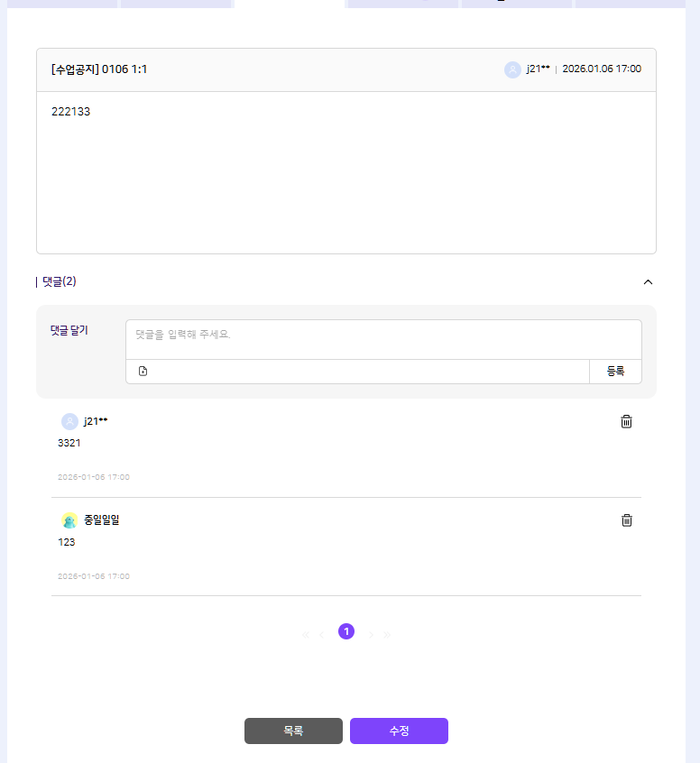Click the 댓글(2) section heading
Image resolution: width=700 pixels, height=763 pixels.
pos(59,281)
